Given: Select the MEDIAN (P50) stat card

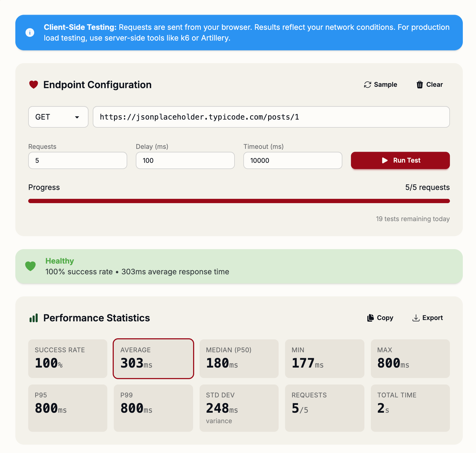Looking at the screenshot, I should point(239,358).
